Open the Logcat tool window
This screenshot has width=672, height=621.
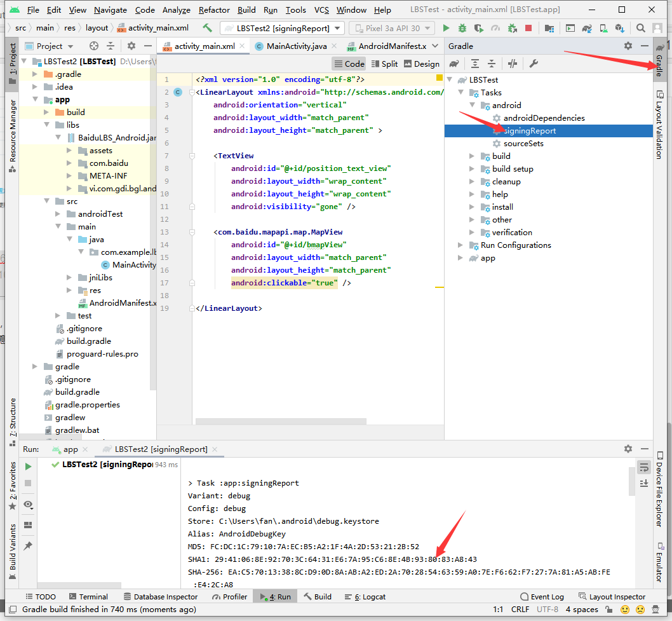(365, 597)
